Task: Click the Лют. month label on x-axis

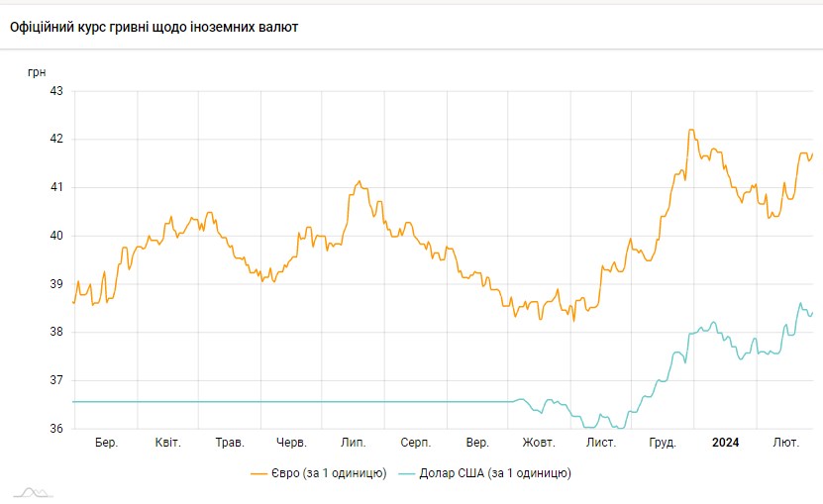Action: coord(786,443)
